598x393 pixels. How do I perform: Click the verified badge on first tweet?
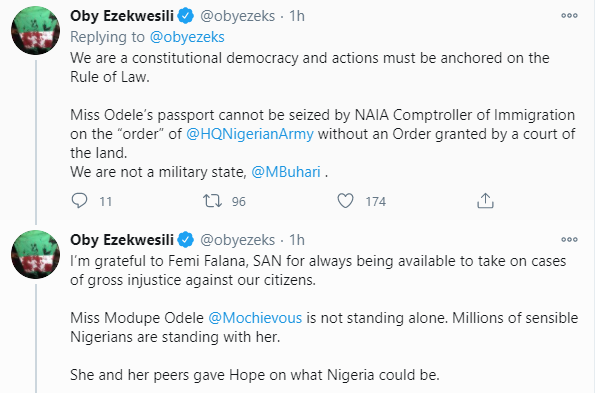click(x=186, y=16)
